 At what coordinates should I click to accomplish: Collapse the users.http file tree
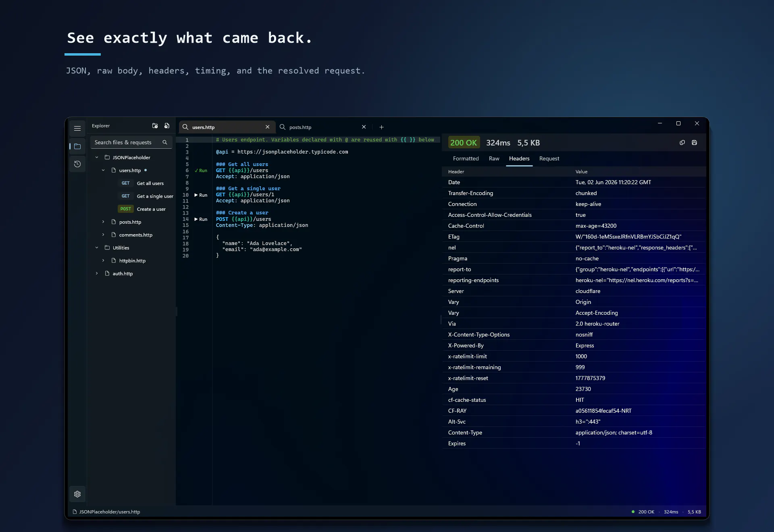coord(103,170)
